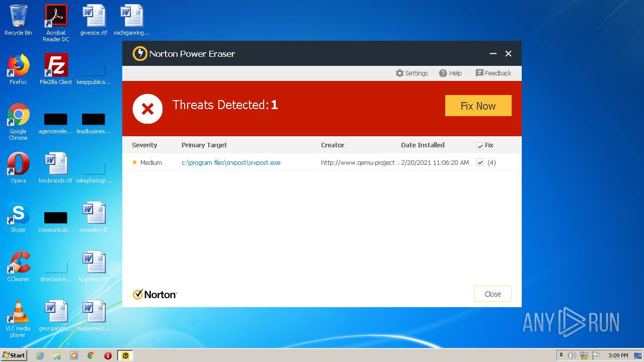The width and height of the screenshot is (644, 362).
Task: Open the tipsmenu.rtf desktop file
Action: pyautogui.click(x=94, y=266)
